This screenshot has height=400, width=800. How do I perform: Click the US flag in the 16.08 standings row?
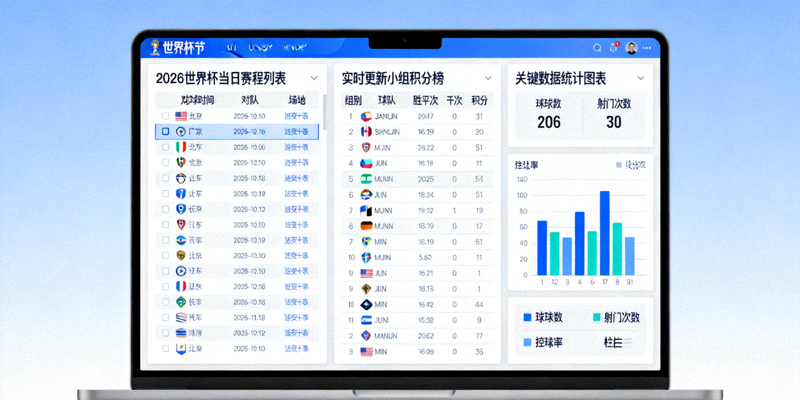(366, 352)
